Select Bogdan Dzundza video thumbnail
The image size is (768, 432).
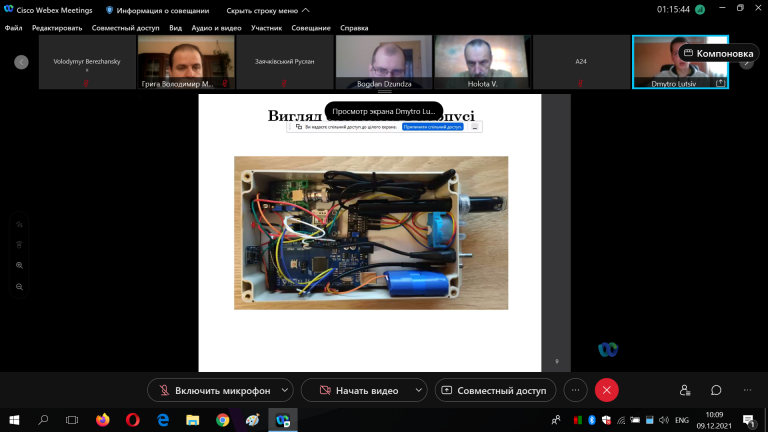(x=384, y=62)
